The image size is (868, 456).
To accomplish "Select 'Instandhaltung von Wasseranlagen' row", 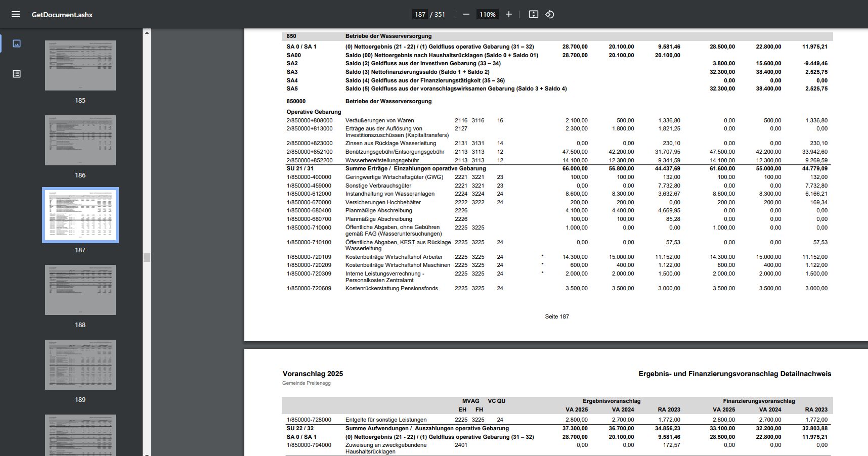I will [x=390, y=194].
